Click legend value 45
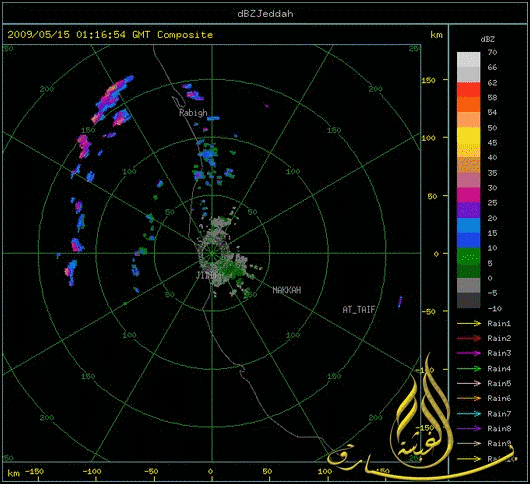Viewport: 530px width, 484px height. click(x=492, y=143)
